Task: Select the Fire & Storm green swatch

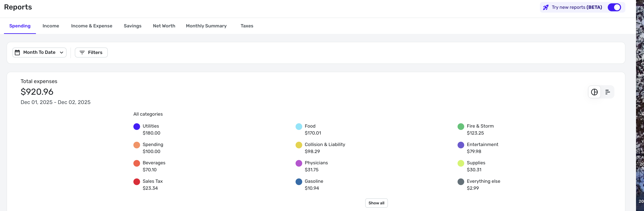Action: [x=461, y=127]
